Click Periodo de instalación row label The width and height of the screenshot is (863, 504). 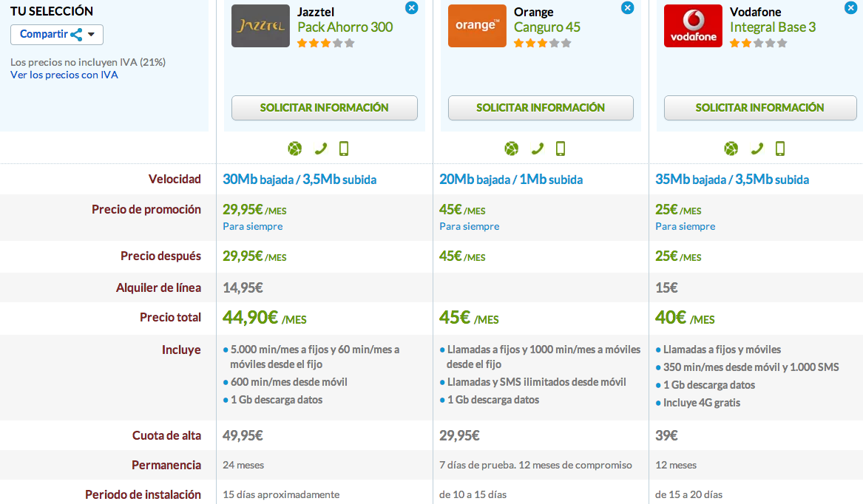pos(143,494)
